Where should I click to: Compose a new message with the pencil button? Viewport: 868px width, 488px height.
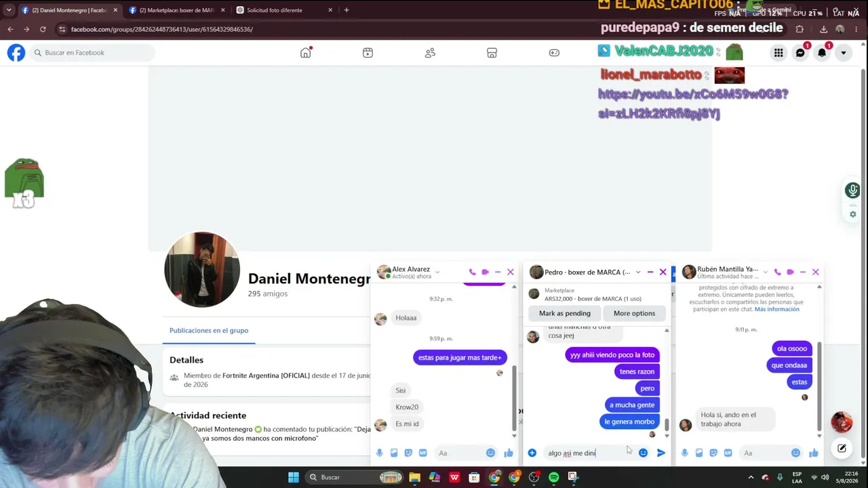point(842,448)
